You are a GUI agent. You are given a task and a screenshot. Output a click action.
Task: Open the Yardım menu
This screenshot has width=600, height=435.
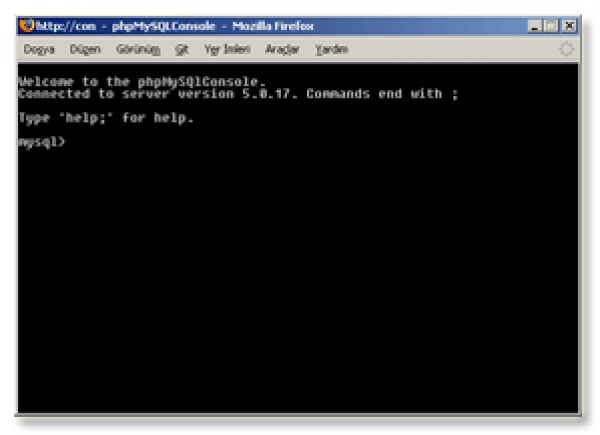coord(332,49)
